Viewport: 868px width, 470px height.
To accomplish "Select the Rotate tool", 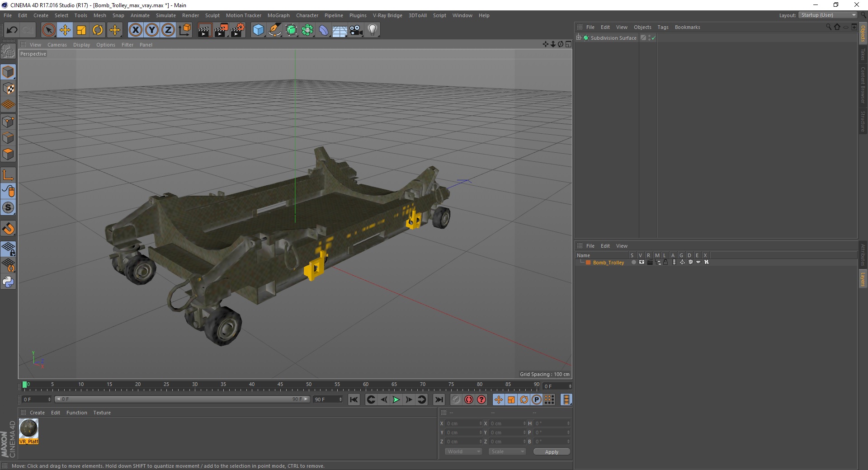I will (98, 30).
